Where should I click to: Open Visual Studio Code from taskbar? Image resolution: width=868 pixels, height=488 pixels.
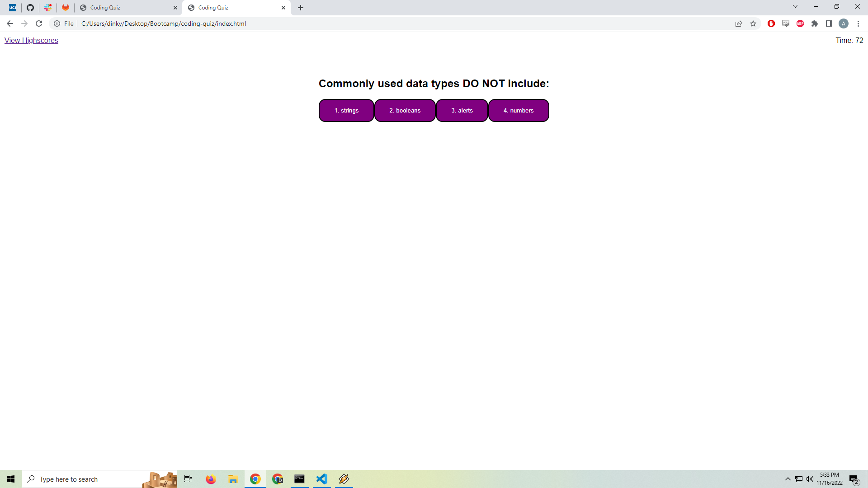point(321,479)
